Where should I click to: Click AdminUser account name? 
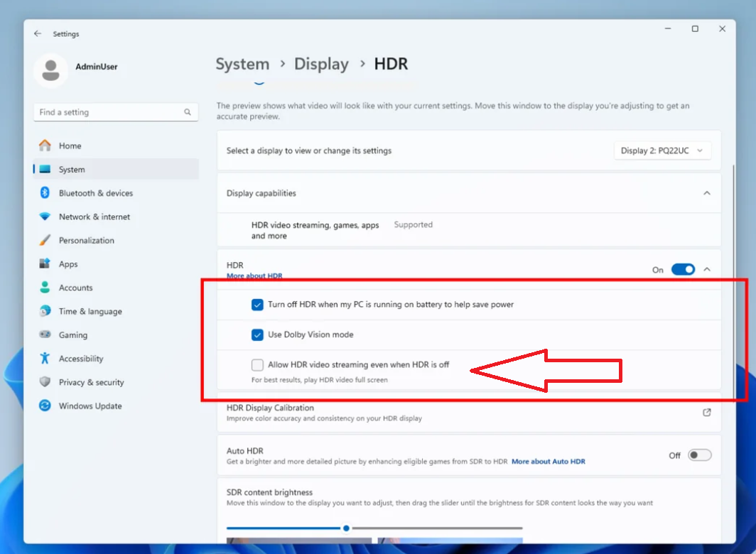(x=97, y=67)
